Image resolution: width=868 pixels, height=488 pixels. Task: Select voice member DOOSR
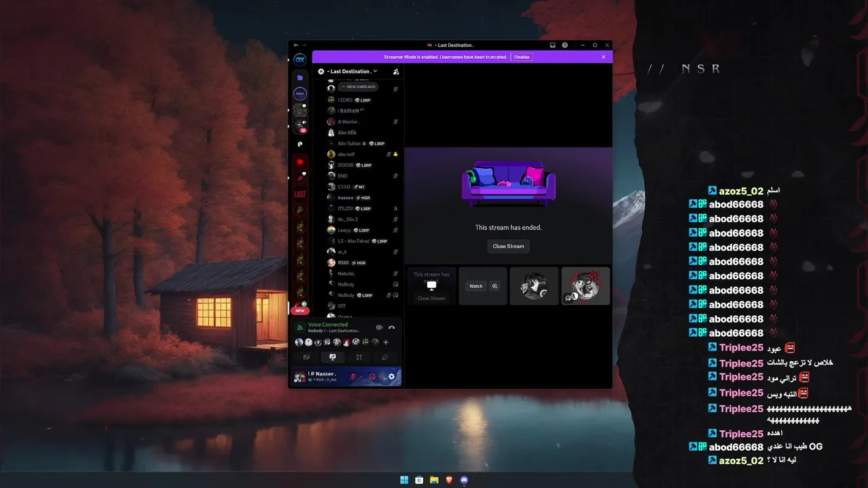(363, 165)
